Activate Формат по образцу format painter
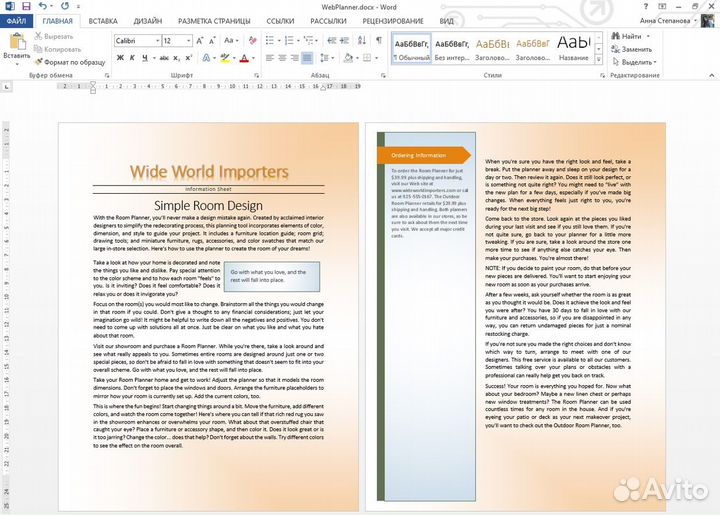Image resolution: width=720 pixels, height=515 pixels. tap(70, 62)
